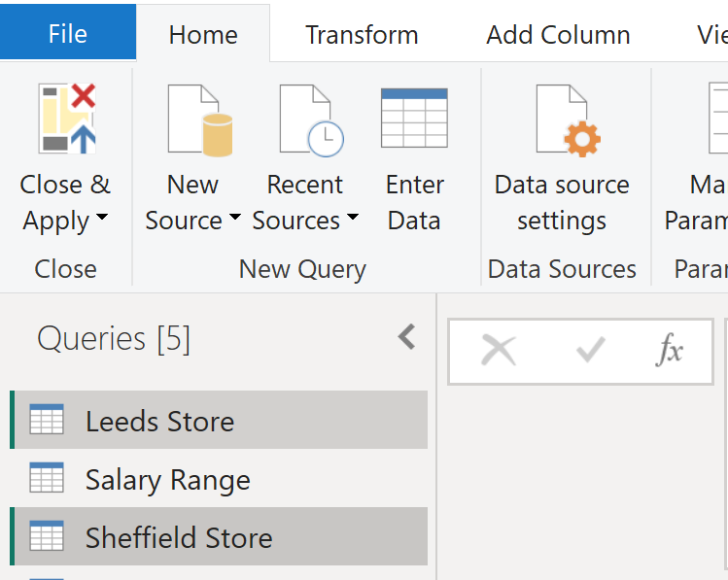
Task: Confirm formula with the checkmark icon
Action: coord(590,351)
